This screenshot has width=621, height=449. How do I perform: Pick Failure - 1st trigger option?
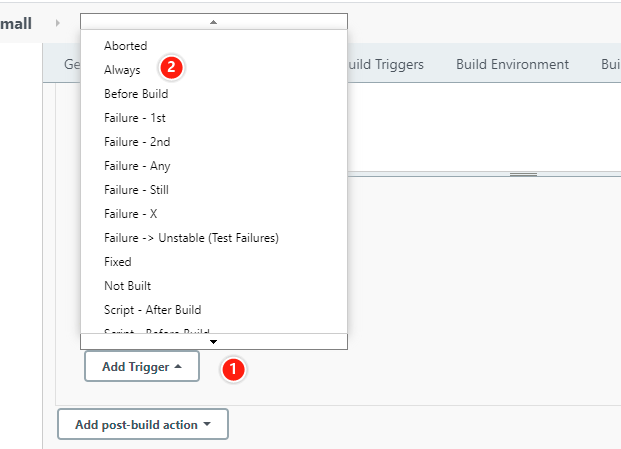click(x=135, y=118)
